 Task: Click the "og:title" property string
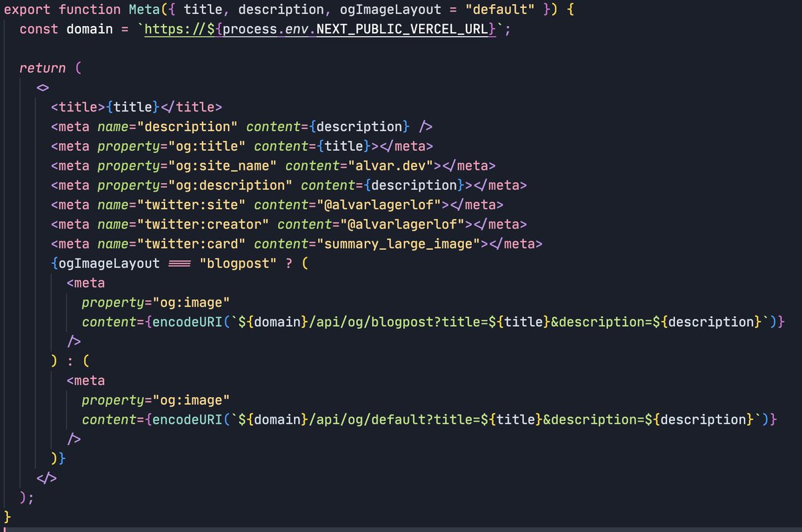click(x=209, y=146)
